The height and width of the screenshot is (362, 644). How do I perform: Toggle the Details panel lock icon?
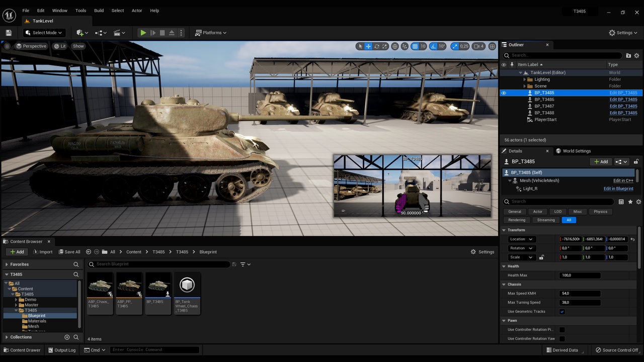[x=636, y=162]
